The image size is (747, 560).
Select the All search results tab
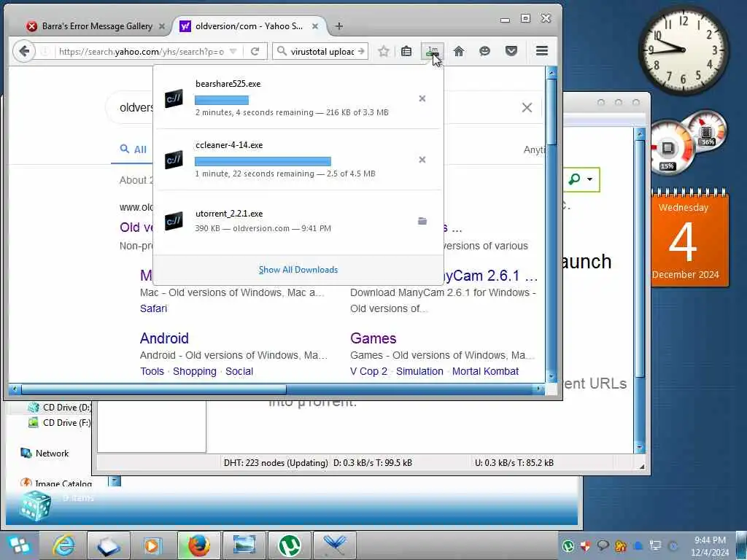pos(133,149)
